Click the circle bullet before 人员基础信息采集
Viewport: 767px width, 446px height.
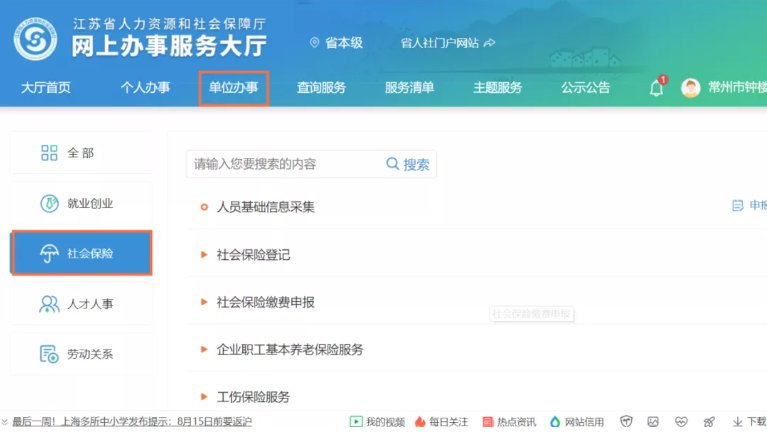pos(204,207)
